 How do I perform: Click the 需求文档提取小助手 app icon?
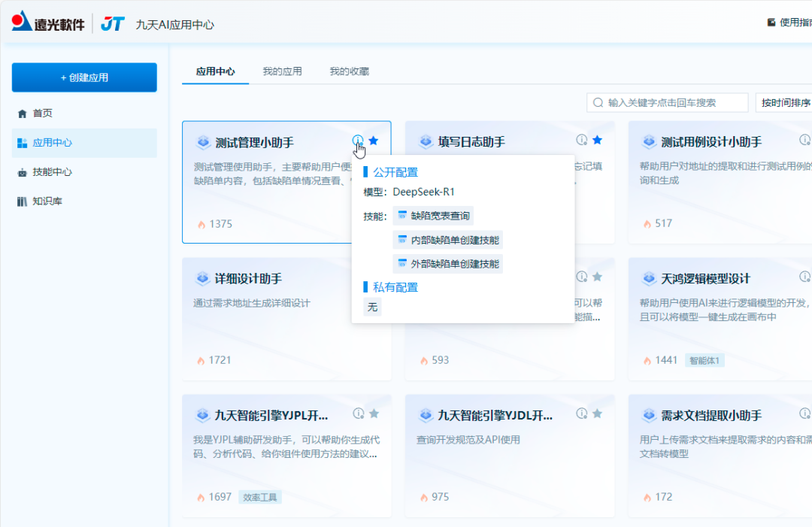click(648, 415)
